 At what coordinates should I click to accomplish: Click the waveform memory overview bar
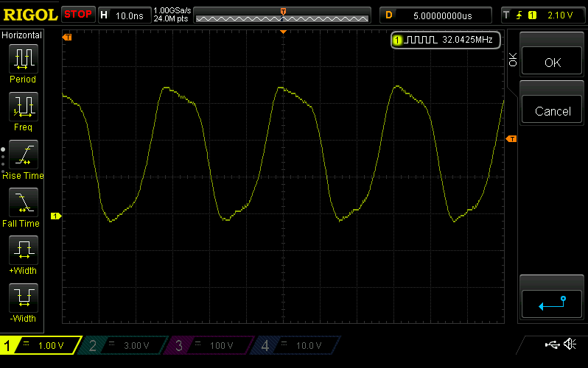click(282, 15)
